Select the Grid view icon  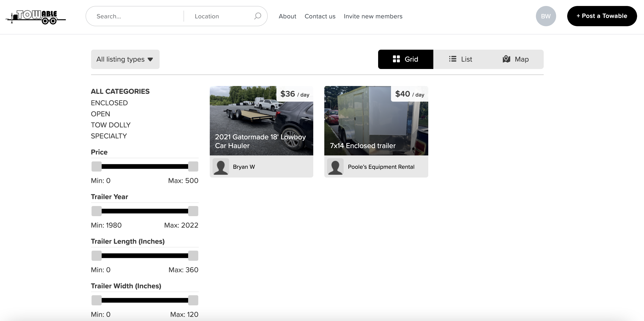point(396,59)
